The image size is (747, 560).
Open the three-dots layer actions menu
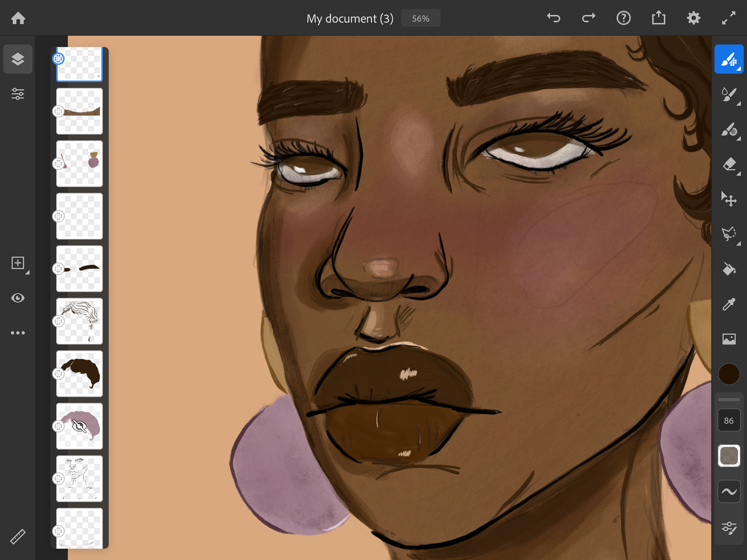pyautogui.click(x=18, y=333)
